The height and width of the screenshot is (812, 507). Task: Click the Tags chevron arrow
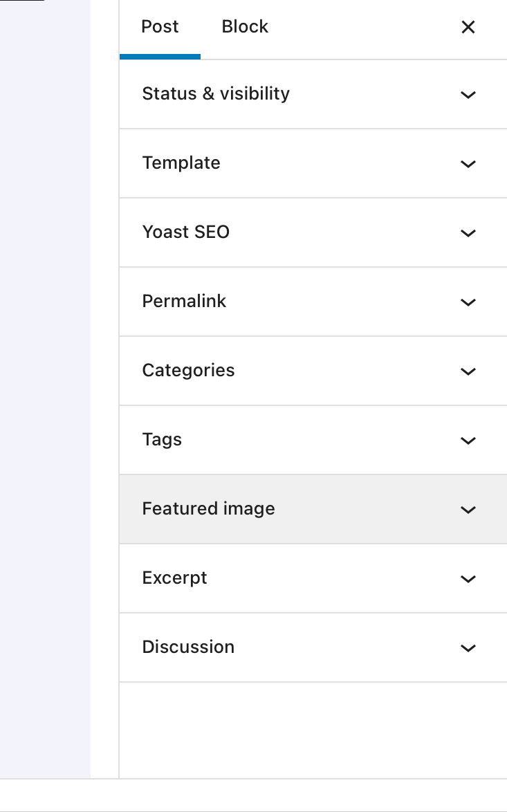[468, 441]
